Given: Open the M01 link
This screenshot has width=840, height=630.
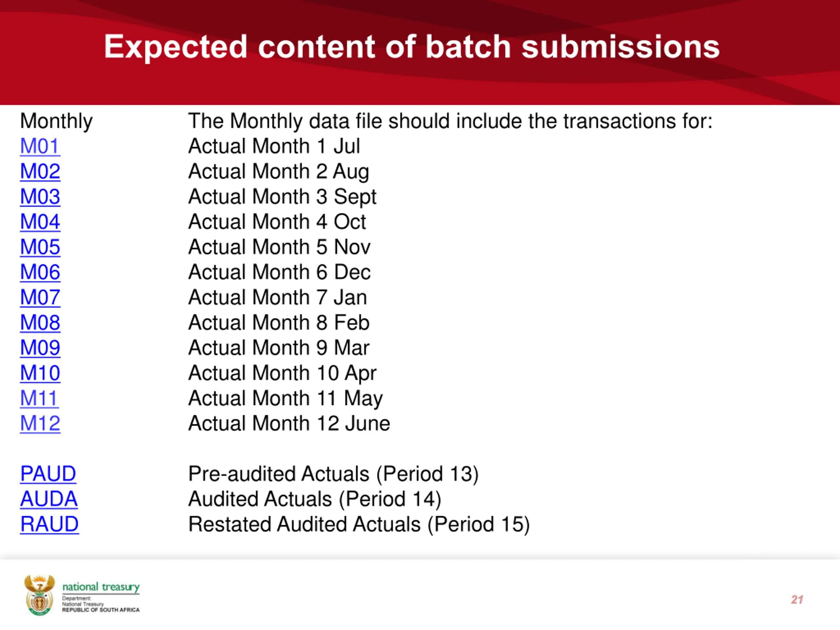Looking at the screenshot, I should point(40,146).
